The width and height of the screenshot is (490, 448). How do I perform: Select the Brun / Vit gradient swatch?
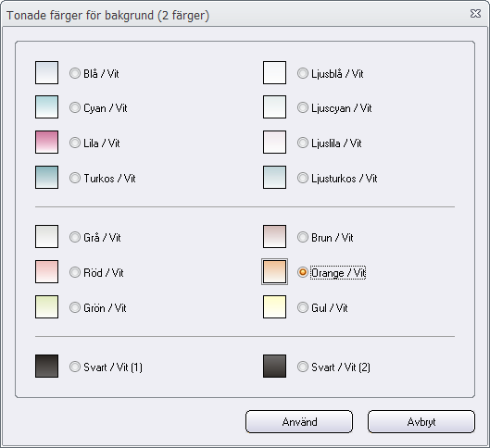(x=274, y=237)
